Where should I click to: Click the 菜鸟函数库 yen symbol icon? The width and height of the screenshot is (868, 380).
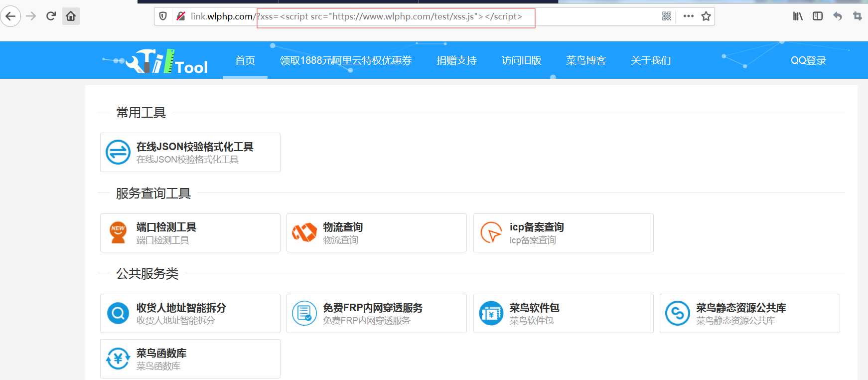coord(118,359)
